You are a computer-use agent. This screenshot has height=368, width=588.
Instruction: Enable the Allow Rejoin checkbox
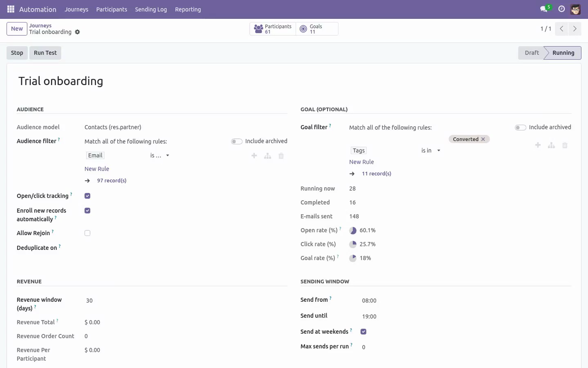click(87, 233)
